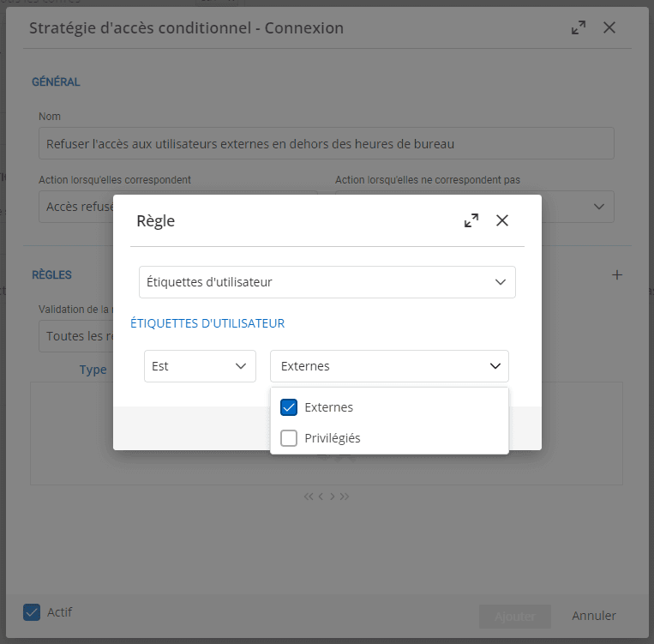
Task: Close the Règle dialog
Action: point(502,220)
